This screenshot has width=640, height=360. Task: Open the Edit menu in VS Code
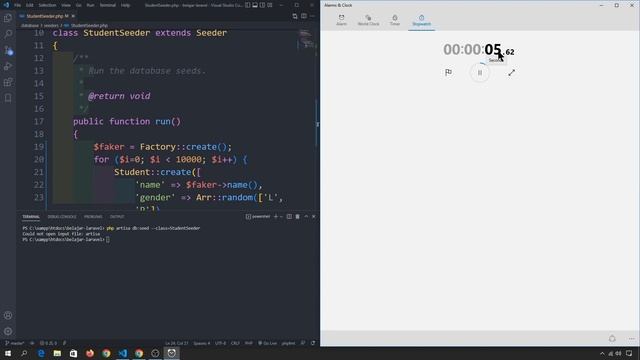[x=30, y=5]
